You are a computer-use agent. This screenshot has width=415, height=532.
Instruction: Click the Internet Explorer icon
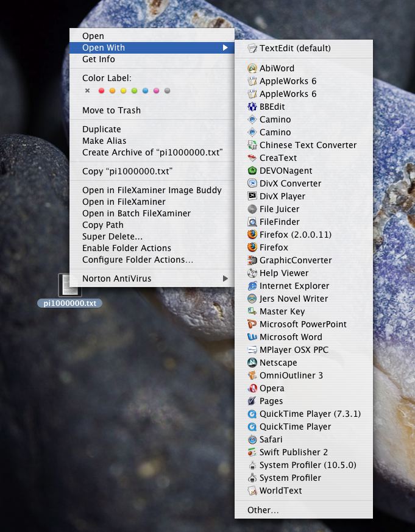click(252, 286)
